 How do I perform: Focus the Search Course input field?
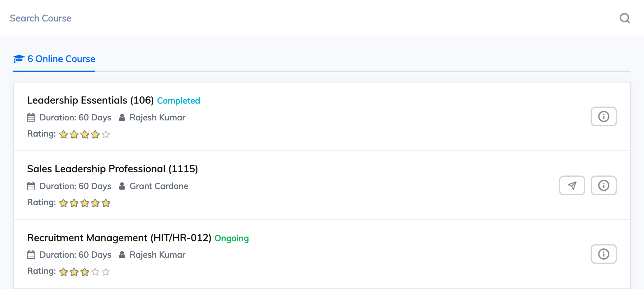[310, 18]
